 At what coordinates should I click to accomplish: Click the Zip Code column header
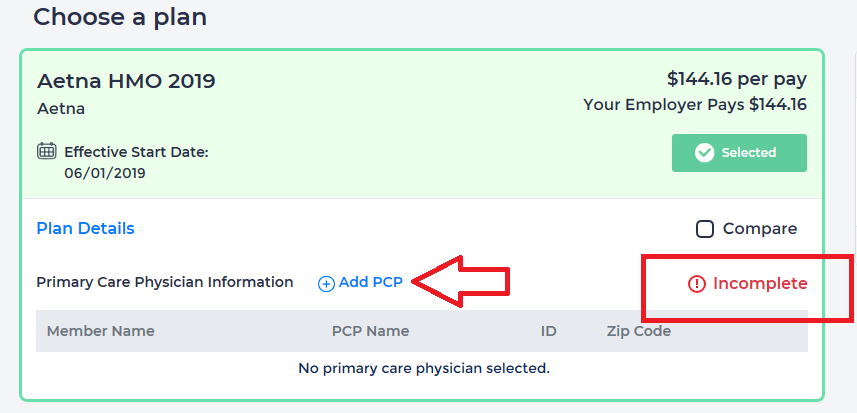tap(638, 331)
